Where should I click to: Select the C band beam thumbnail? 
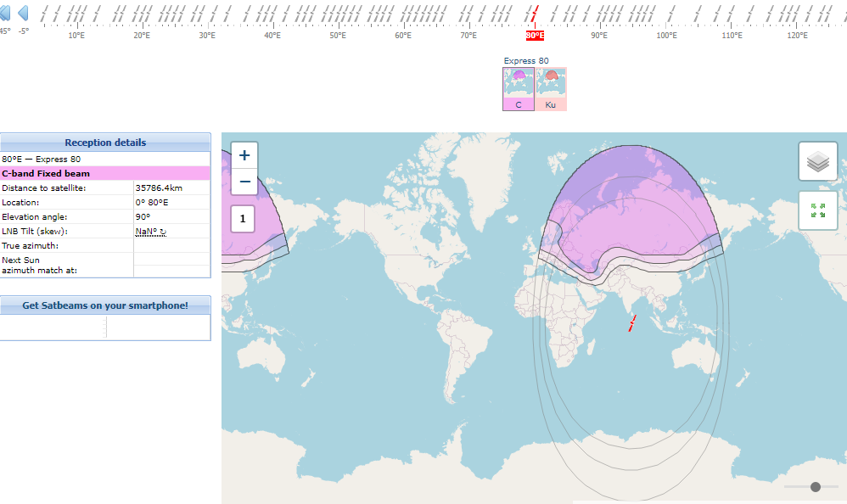[518, 89]
